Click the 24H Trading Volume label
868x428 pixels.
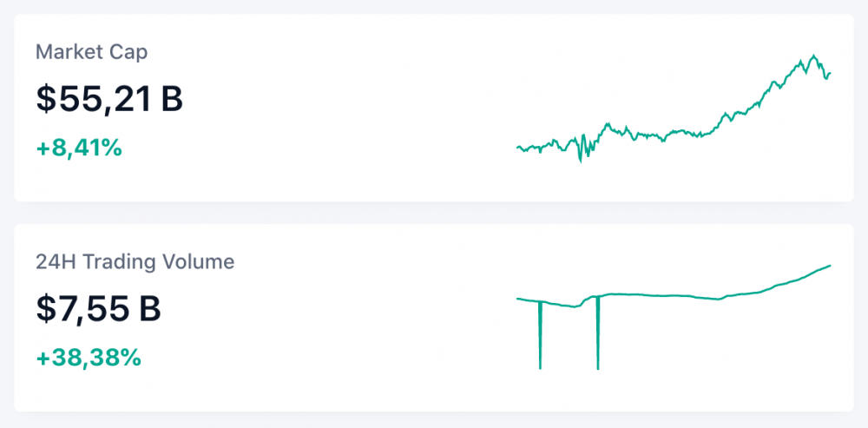coord(135,261)
